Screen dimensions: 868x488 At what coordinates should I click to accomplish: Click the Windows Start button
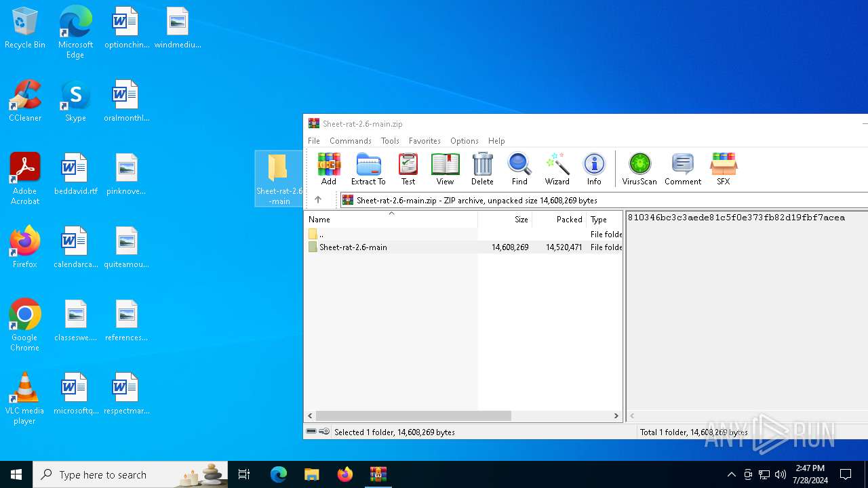[16, 474]
